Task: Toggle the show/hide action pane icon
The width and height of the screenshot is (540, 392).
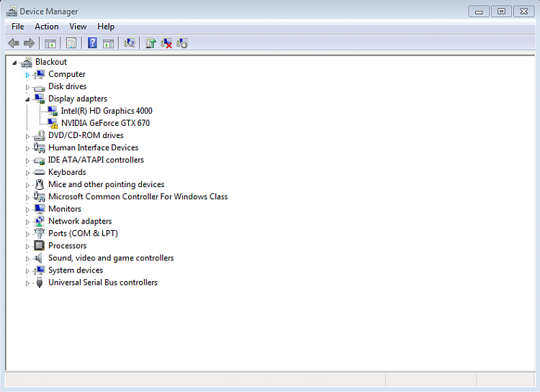Action: (108, 44)
